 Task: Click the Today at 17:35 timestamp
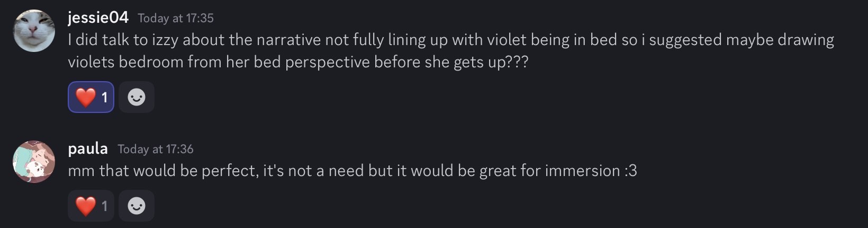176,18
